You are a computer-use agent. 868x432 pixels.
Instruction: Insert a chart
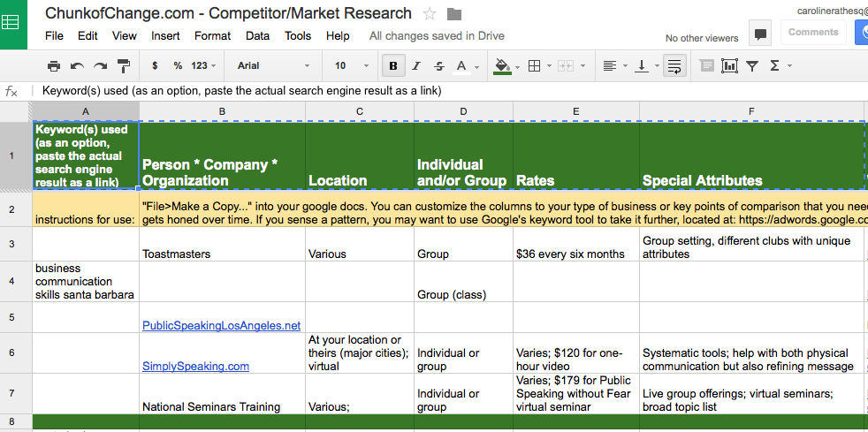(729, 66)
